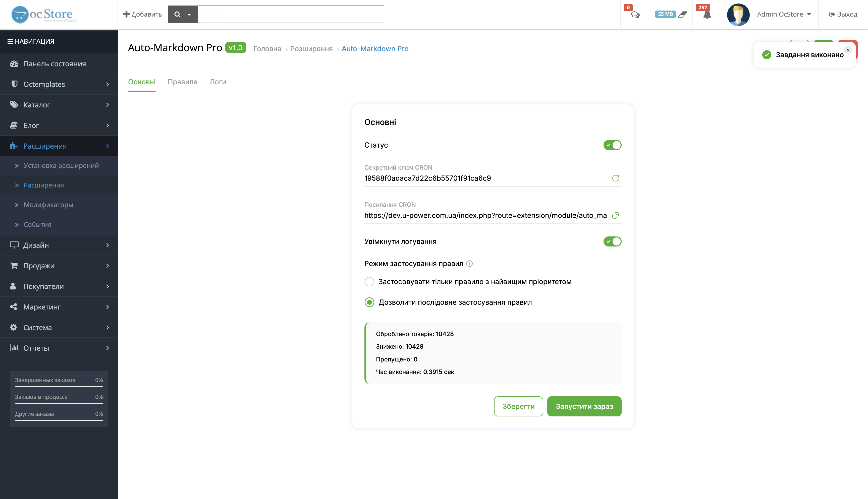Expand the Octemplates menu chevron
This screenshot has width=868, height=499.
tap(108, 84)
